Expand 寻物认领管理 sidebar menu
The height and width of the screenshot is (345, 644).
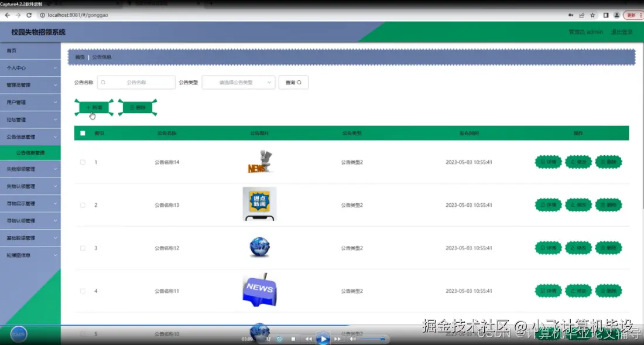pyautogui.click(x=30, y=221)
